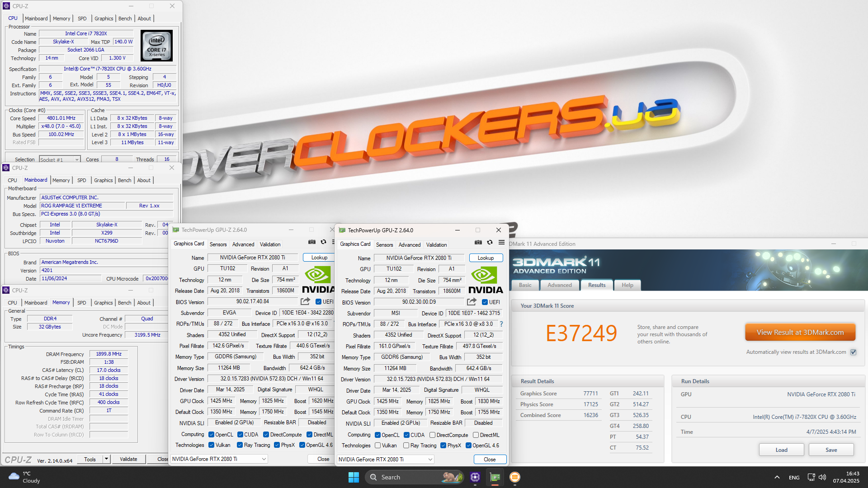Click orange 3DMark icon in taskbar
This screenshot has height=488, width=868.
click(515, 477)
